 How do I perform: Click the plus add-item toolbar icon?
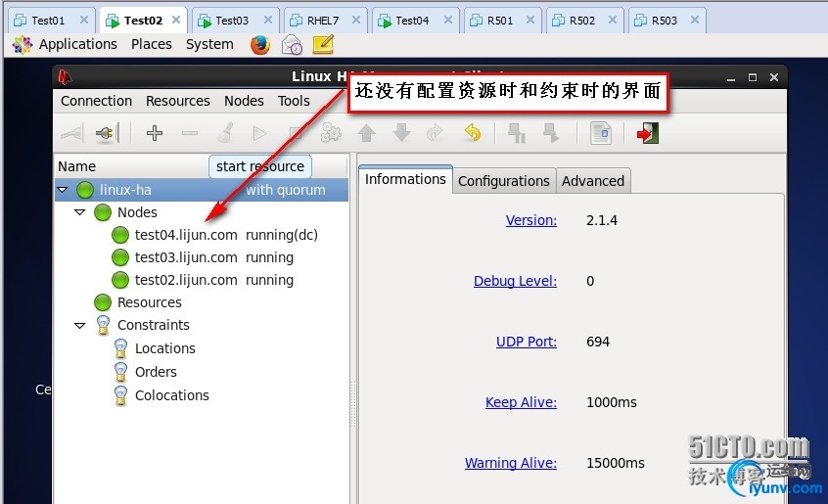click(x=155, y=133)
